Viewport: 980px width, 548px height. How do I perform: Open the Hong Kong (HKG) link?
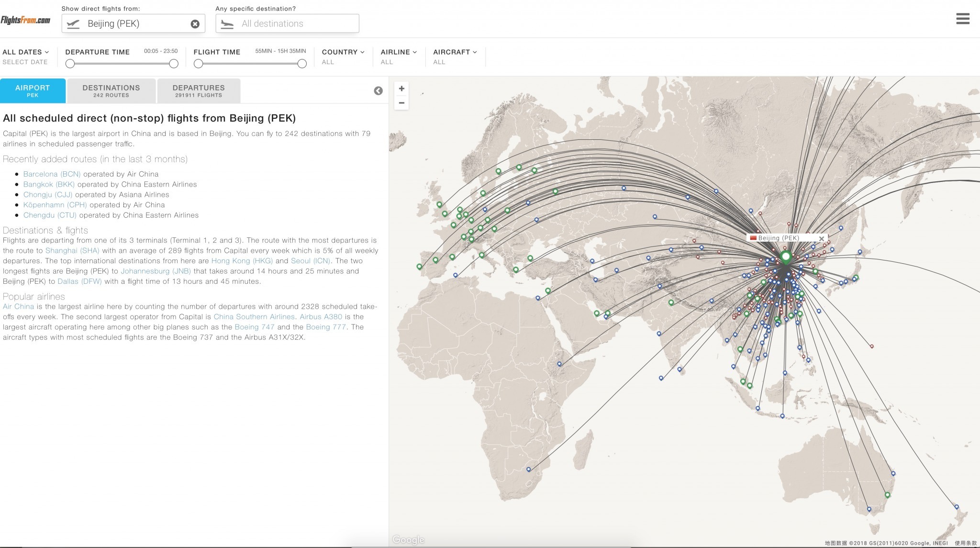pos(242,261)
